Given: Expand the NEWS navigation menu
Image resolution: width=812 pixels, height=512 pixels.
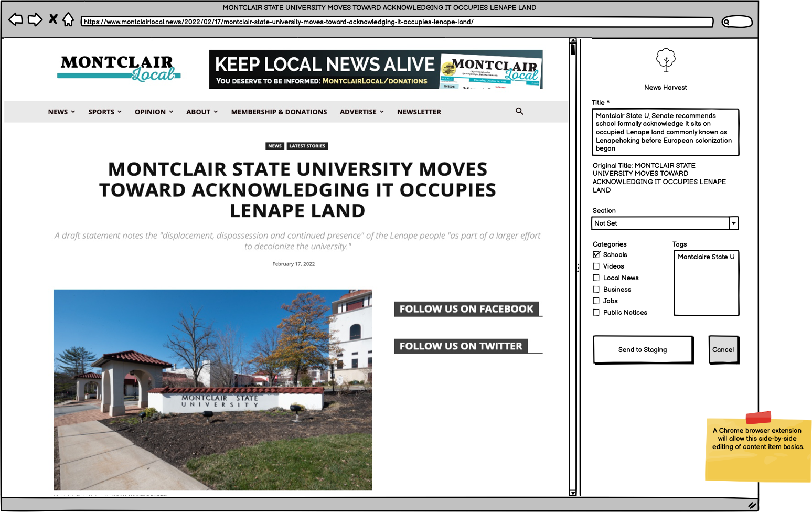Looking at the screenshot, I should [x=61, y=112].
